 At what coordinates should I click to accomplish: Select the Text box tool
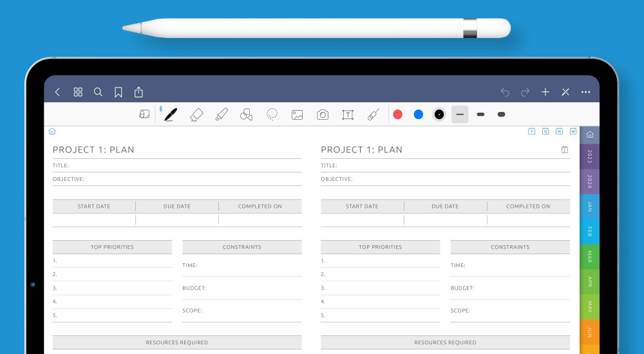348,115
